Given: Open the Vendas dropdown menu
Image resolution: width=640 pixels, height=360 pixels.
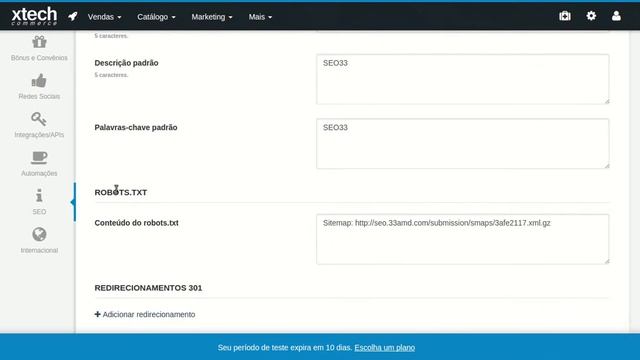Looking at the screenshot, I should coord(104,17).
